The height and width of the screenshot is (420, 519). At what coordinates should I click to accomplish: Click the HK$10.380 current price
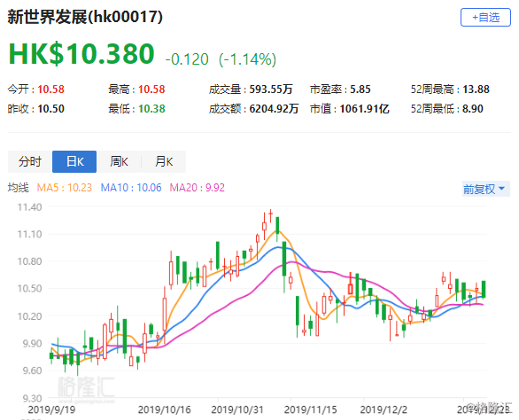click(x=81, y=54)
